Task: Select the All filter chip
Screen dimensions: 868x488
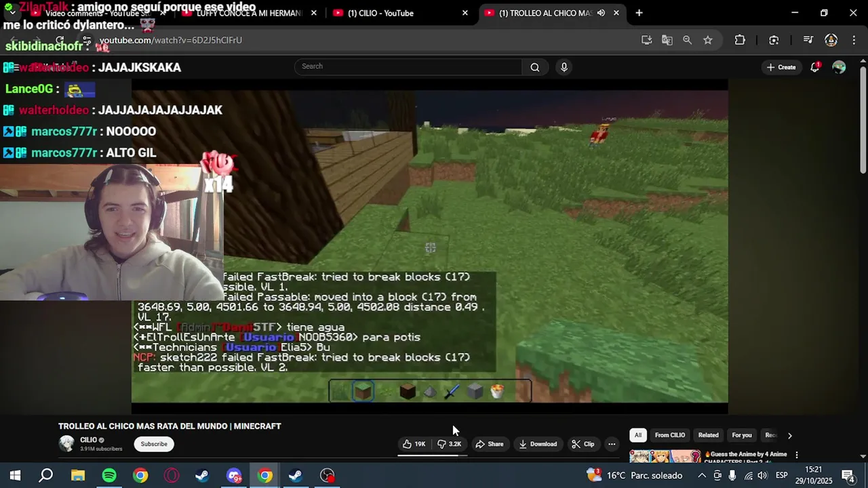Action: coord(637,435)
